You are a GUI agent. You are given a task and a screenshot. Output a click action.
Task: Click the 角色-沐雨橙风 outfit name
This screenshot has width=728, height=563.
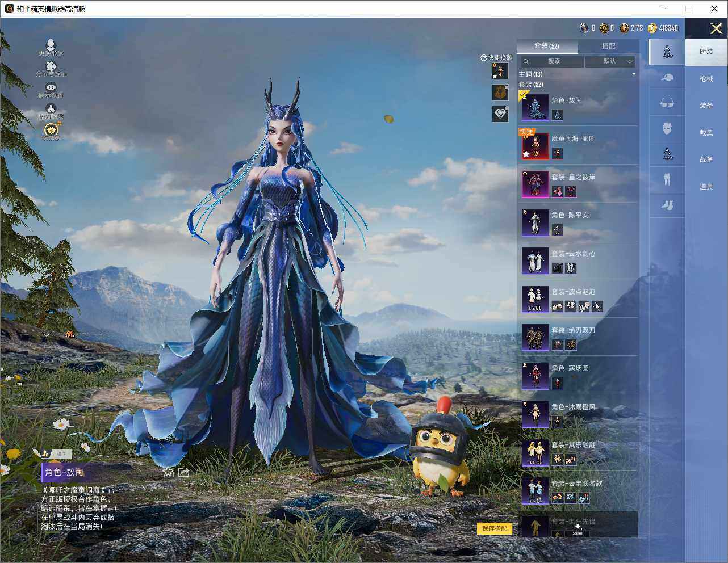[x=574, y=407]
